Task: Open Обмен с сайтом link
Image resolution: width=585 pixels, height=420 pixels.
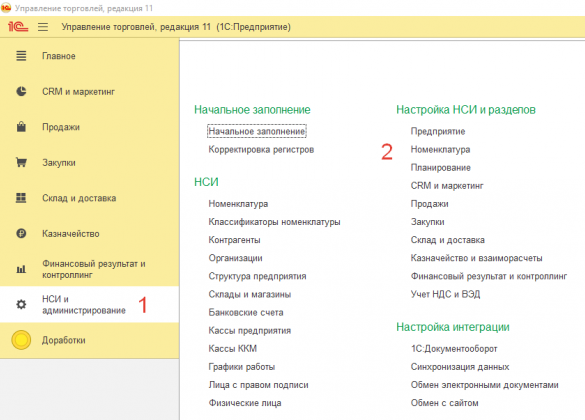Action: (444, 403)
